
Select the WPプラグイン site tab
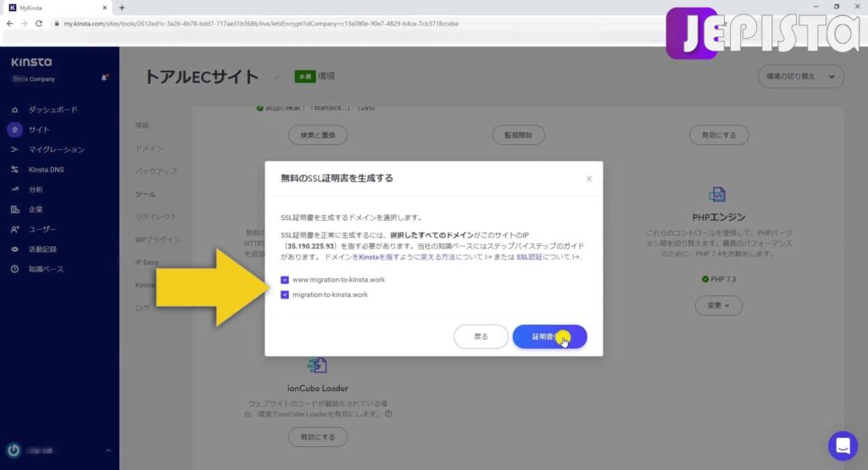[x=158, y=239]
